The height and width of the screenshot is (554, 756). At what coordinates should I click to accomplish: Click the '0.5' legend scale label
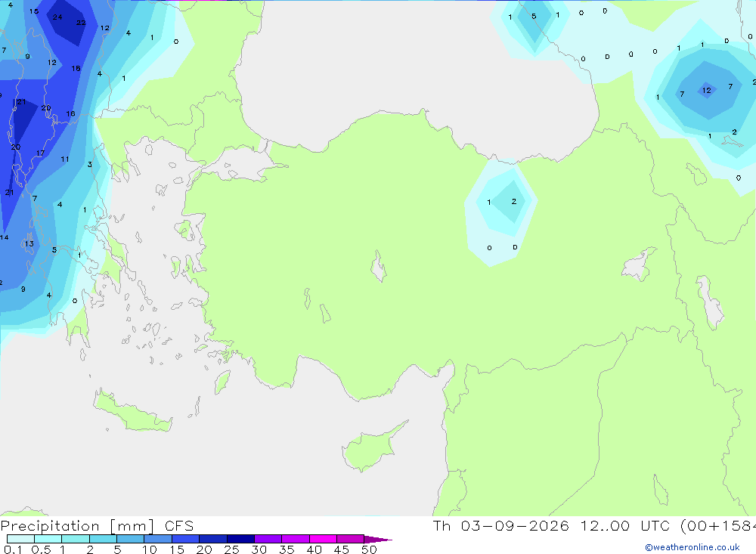point(41,549)
